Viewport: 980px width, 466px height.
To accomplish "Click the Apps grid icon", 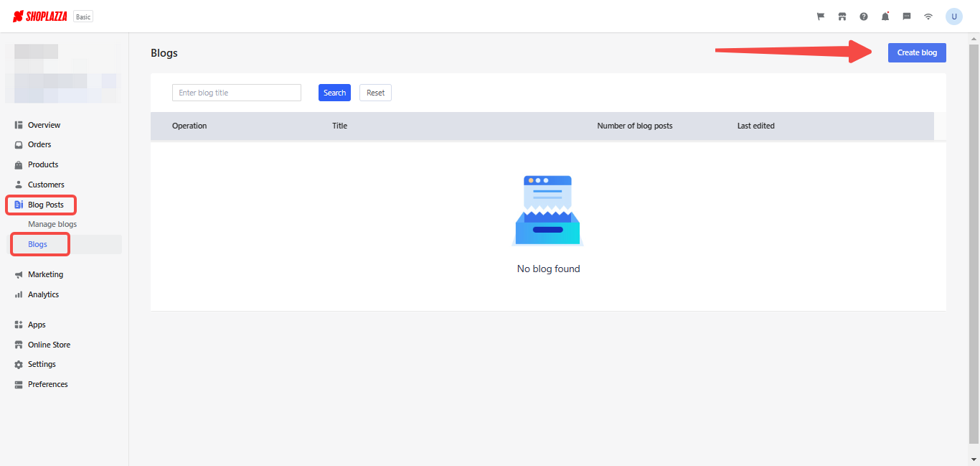I will [19, 325].
